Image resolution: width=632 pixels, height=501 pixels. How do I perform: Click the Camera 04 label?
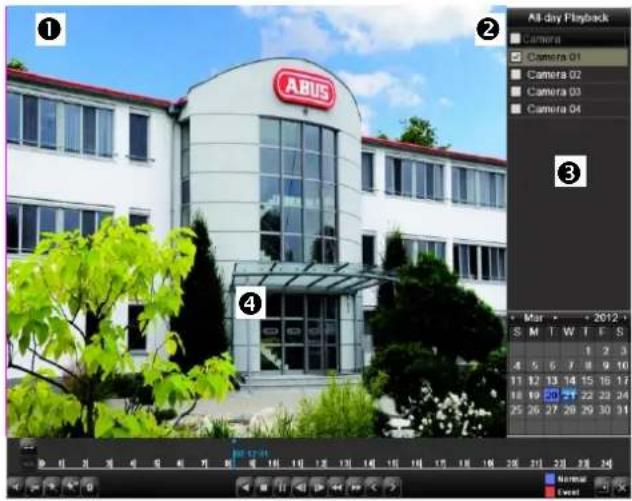point(553,109)
